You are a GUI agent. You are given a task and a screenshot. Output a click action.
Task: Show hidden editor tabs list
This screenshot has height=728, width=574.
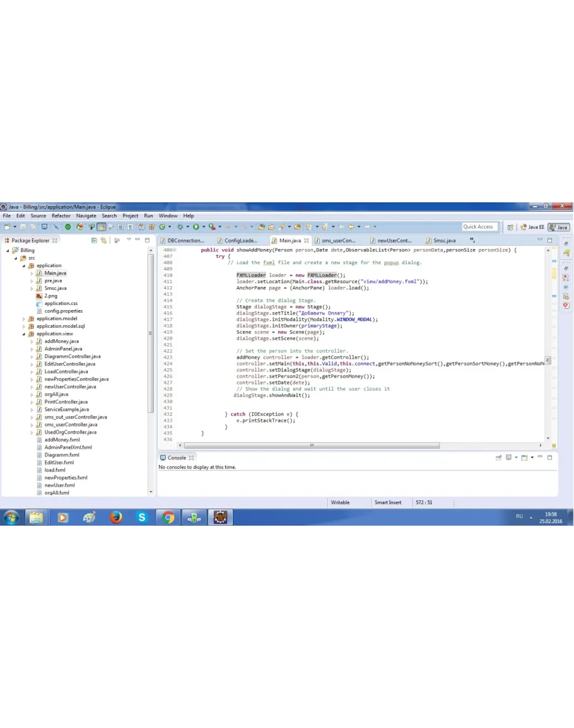pos(472,240)
